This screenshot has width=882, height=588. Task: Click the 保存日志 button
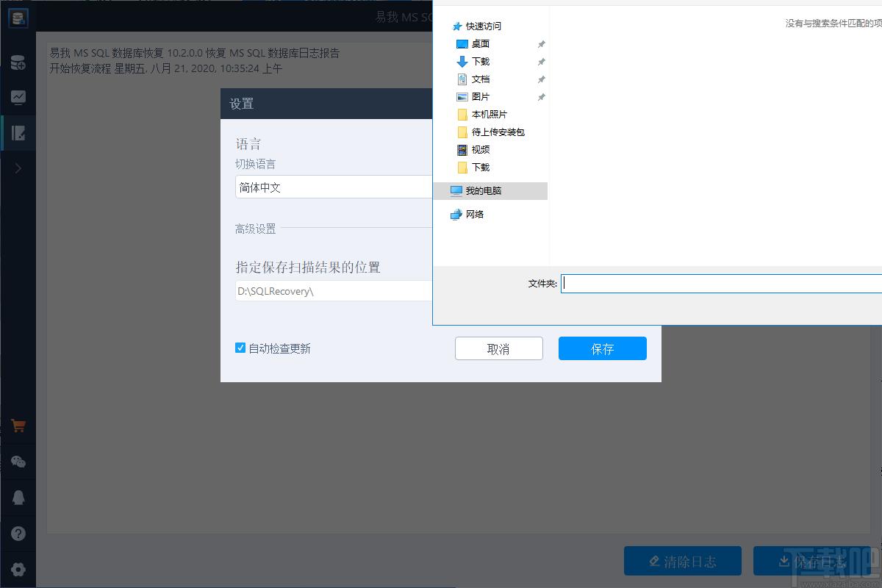tap(812, 561)
